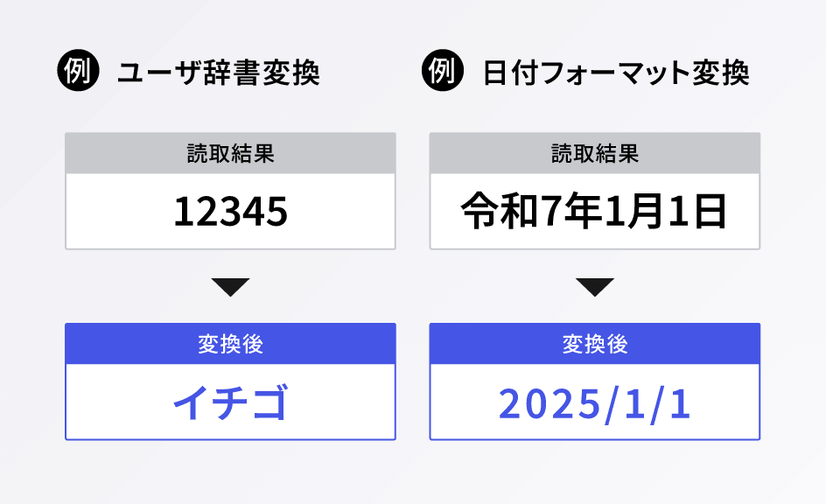Select the 令和7年1月1日 date text

click(594, 211)
